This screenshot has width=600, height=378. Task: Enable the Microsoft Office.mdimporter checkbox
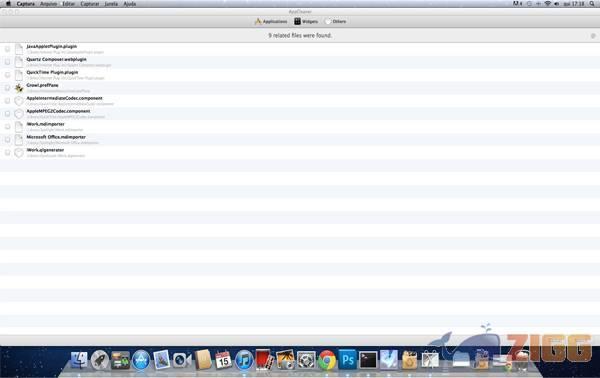pos(7,140)
